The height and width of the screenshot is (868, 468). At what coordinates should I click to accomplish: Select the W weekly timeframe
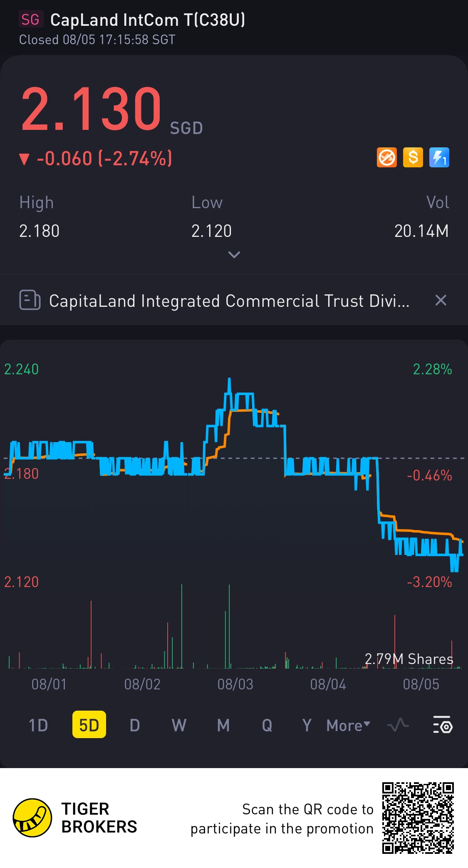coord(179,725)
